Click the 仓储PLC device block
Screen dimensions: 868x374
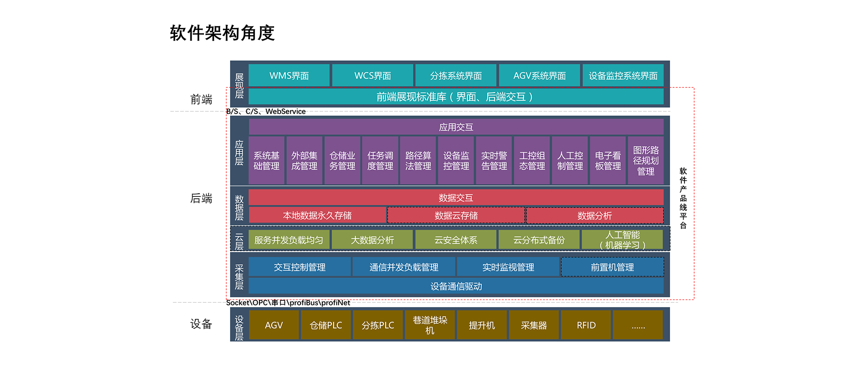[x=326, y=325]
